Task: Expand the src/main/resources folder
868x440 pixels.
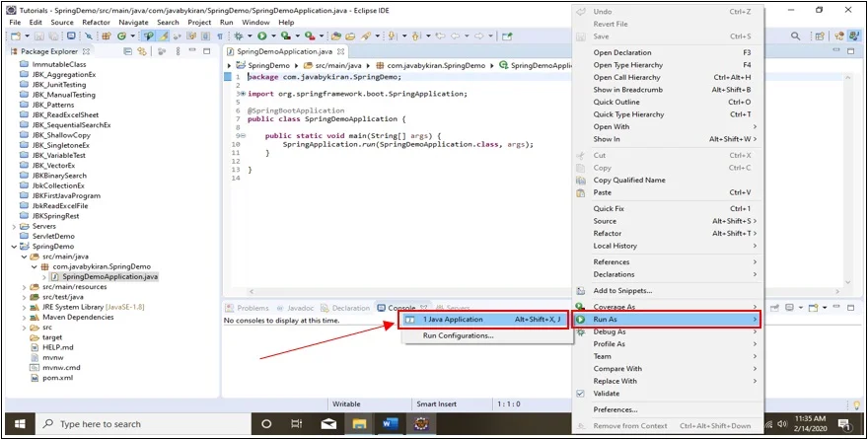Action: [24, 287]
